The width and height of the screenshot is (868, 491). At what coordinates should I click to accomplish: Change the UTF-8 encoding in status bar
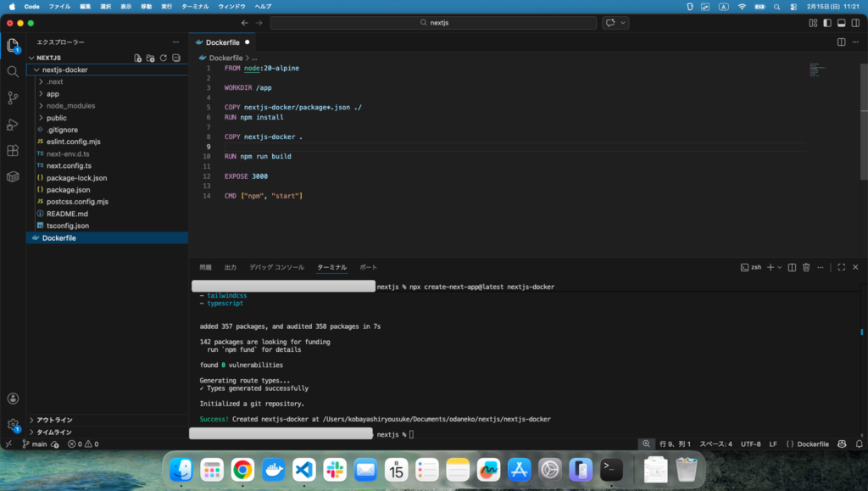[x=750, y=444]
